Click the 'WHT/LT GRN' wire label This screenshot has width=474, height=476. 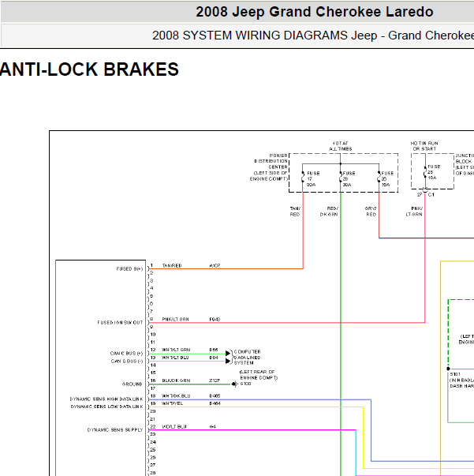[x=176, y=350]
